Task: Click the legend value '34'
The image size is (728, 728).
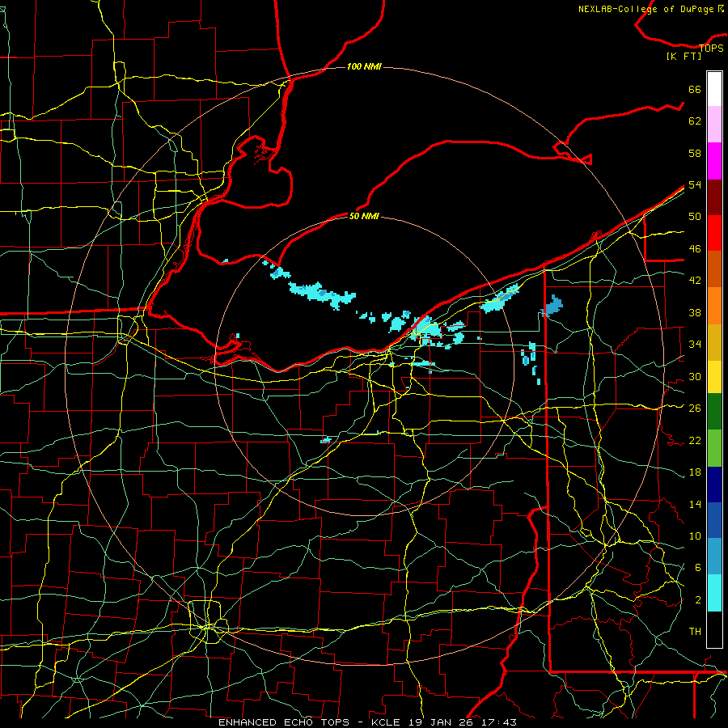Action: coord(695,344)
